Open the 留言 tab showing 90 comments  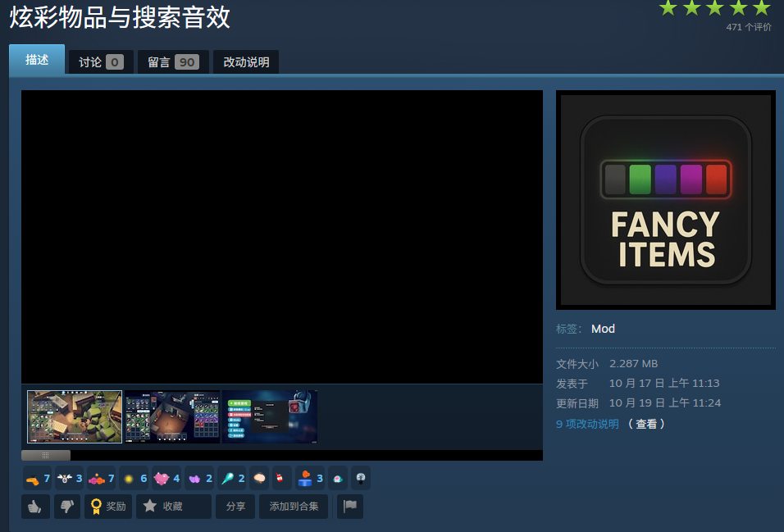171,61
